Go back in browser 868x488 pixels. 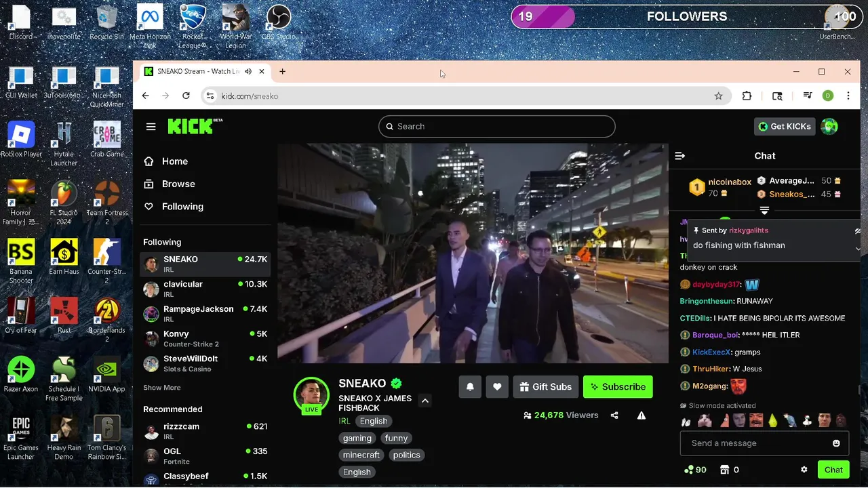click(145, 96)
